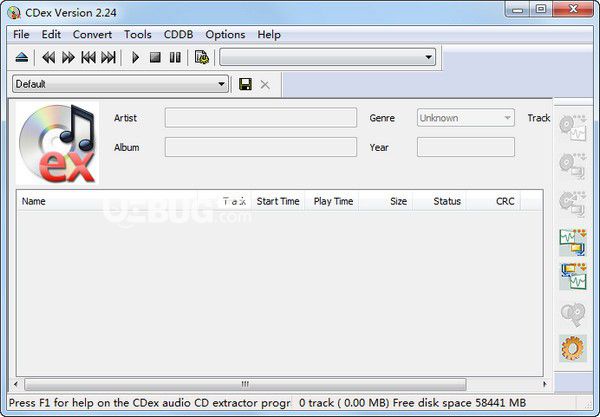Save the current profile with floppy icon
This screenshot has height=417, width=600.
point(245,84)
